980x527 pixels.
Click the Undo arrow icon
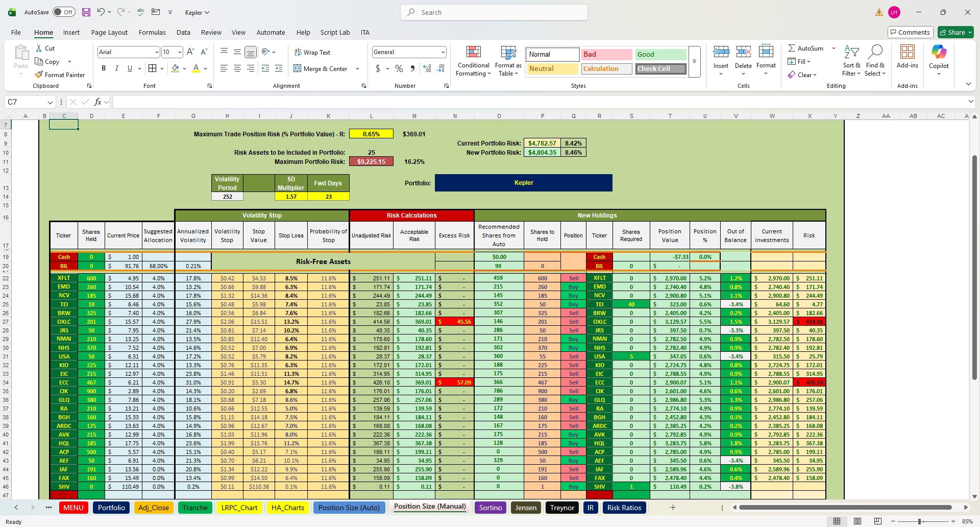pos(101,12)
